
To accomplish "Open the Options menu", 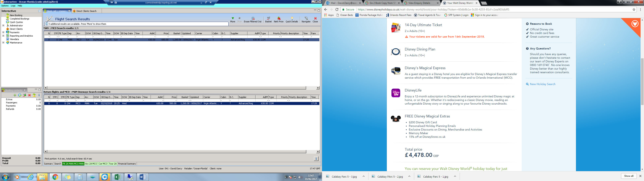I will click(5, 6).
